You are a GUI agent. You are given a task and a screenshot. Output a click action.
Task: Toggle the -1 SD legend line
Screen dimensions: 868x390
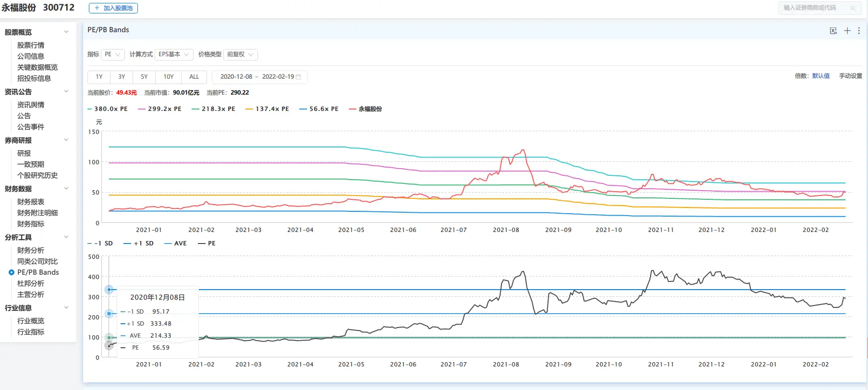point(100,244)
